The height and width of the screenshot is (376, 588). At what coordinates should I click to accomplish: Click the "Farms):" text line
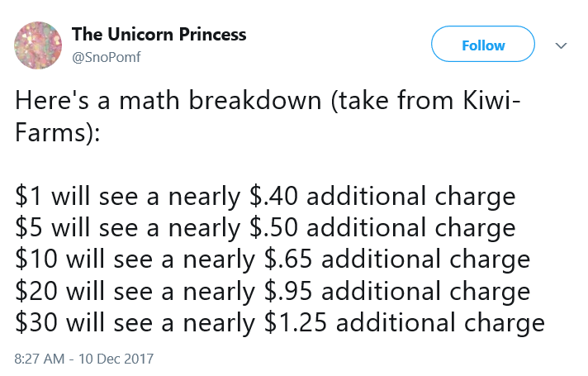pyautogui.click(x=58, y=132)
